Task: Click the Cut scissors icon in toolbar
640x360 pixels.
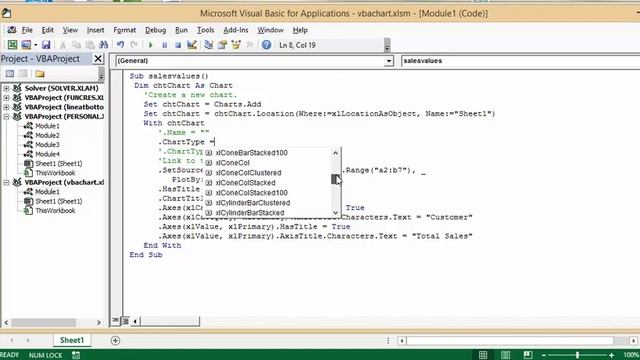Action: pos(63,45)
